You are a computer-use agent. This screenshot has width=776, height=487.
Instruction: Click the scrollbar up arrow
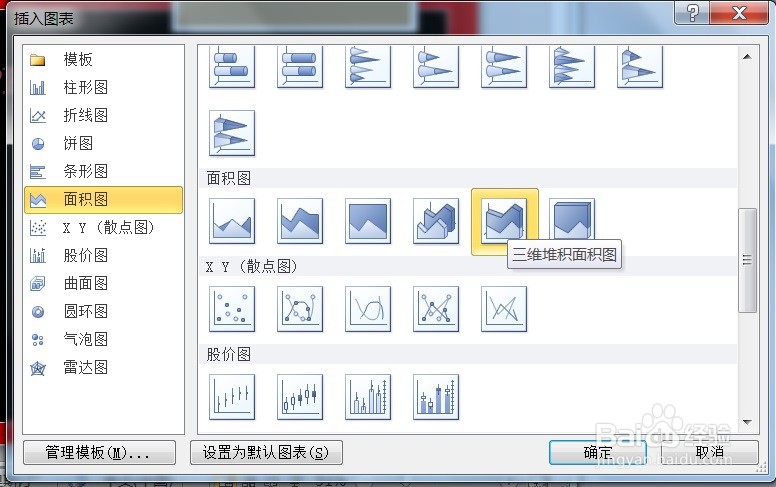(747, 56)
